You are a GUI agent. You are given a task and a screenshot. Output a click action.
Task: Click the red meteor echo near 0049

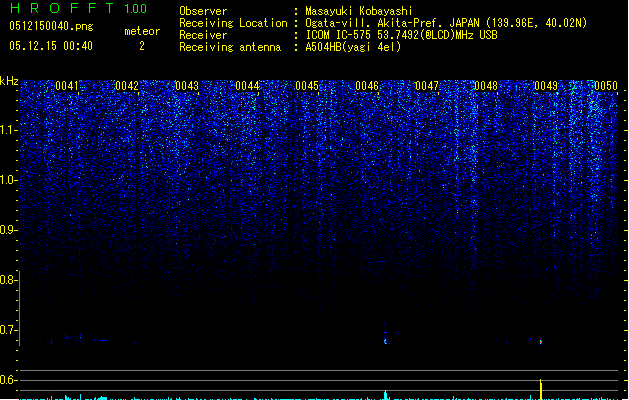point(541,342)
